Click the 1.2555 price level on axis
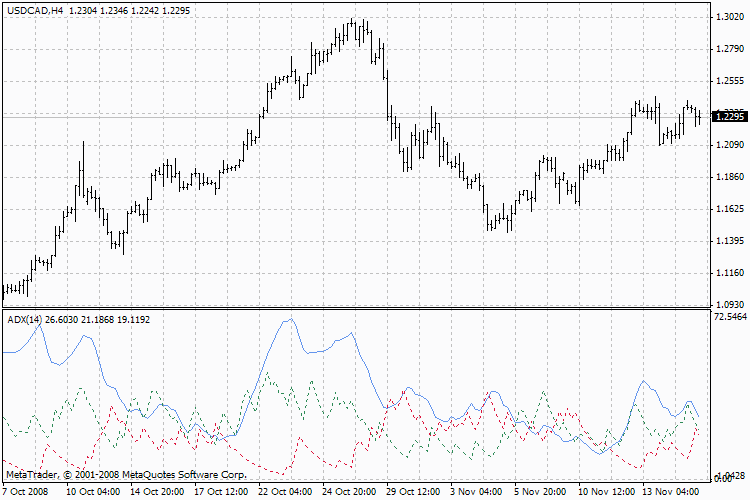750x500 pixels. coord(727,81)
